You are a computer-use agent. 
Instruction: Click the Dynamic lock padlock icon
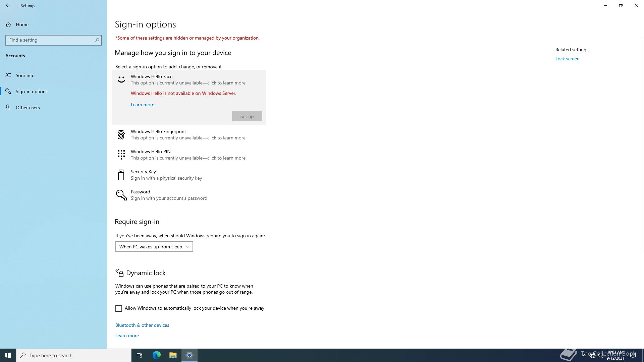click(119, 273)
